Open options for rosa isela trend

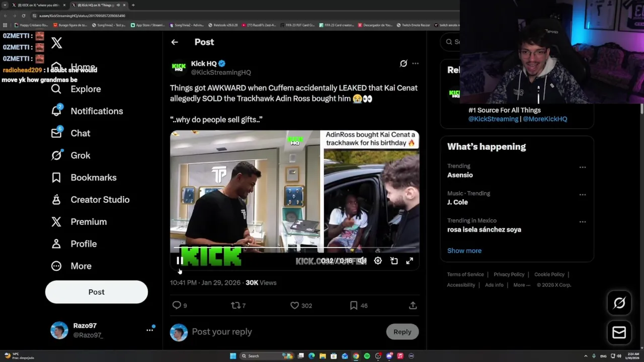[x=583, y=222]
